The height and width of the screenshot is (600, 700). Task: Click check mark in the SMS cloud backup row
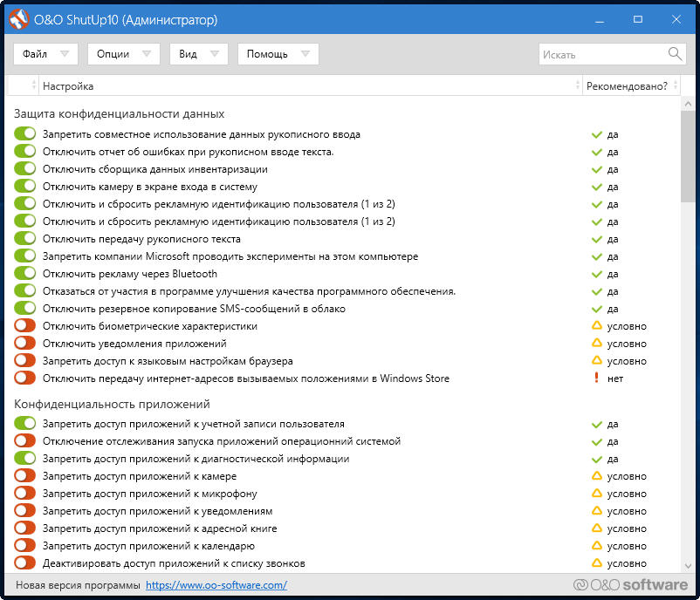(x=596, y=309)
